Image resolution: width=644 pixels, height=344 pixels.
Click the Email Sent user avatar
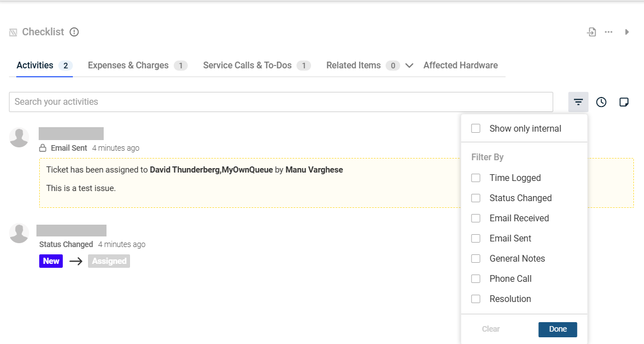19,138
